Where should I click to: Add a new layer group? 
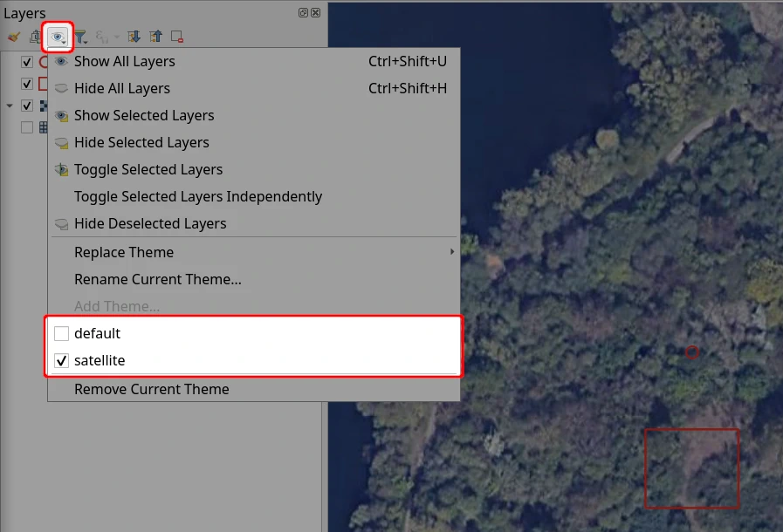(x=36, y=37)
